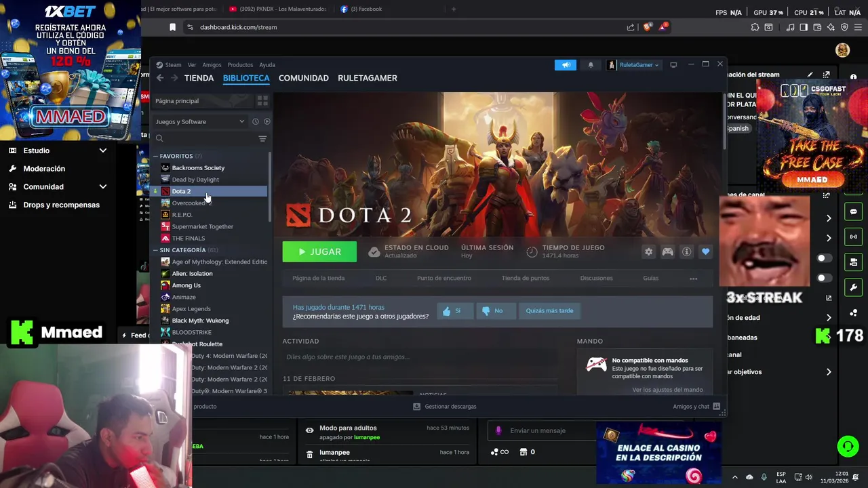Toggle upper switch in Kick channel settings

tap(825, 258)
